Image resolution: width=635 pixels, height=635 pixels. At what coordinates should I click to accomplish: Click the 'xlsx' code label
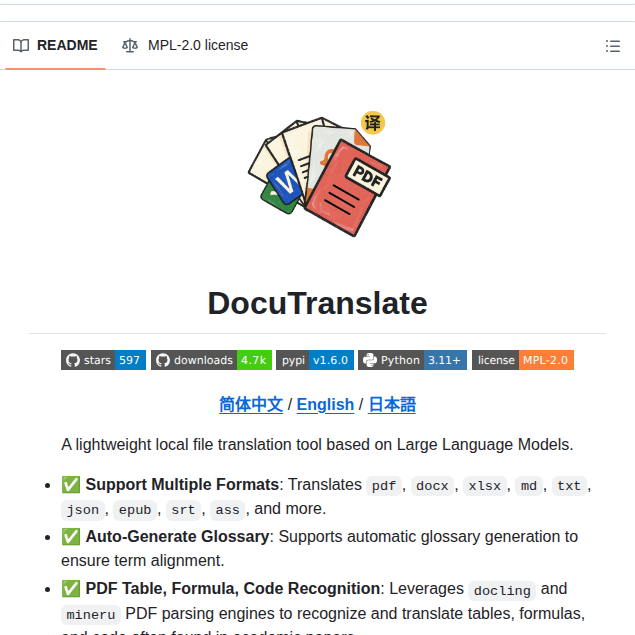(x=485, y=486)
